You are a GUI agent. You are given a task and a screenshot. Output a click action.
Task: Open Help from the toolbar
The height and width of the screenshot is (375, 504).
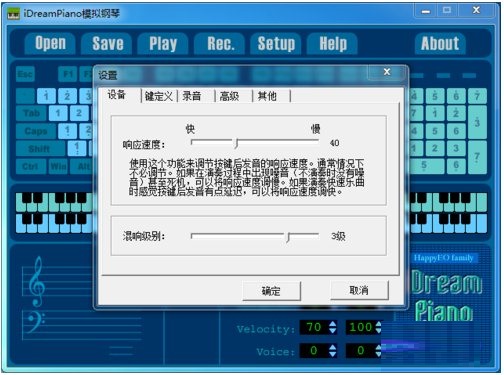[x=333, y=43]
